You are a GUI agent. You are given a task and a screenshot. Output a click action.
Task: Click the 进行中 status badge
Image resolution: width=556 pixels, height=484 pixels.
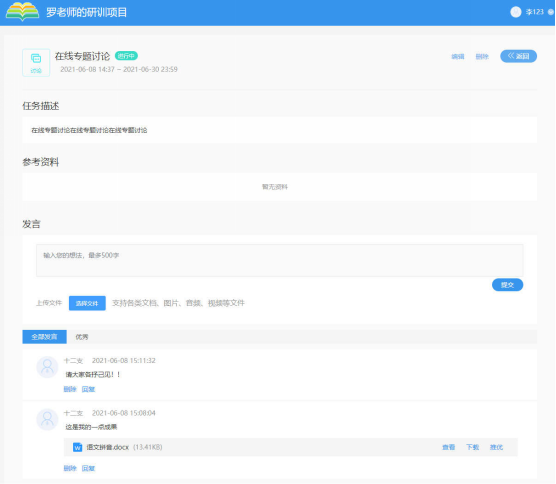coord(126,56)
